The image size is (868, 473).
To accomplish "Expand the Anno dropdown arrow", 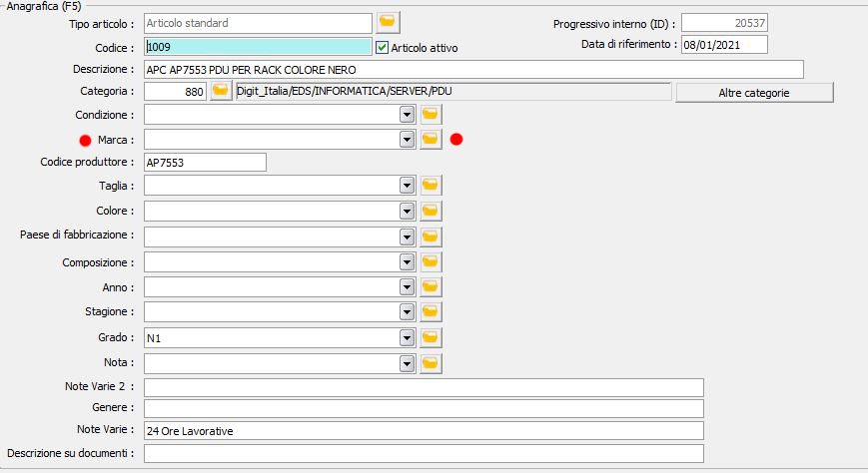I will point(407,286).
